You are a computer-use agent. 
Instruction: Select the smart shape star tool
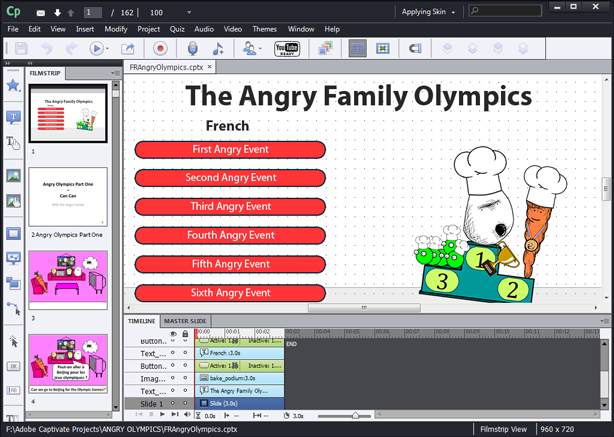[13, 86]
